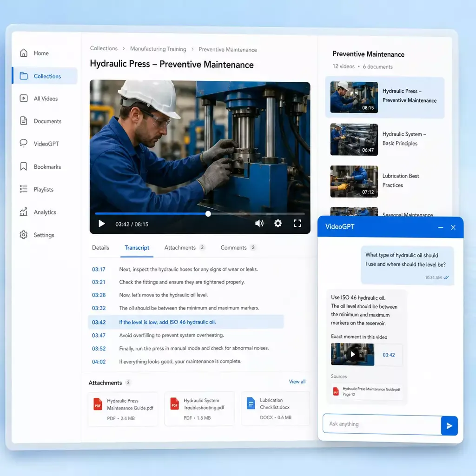View Analytics from the sidebar
The width and height of the screenshot is (476, 476).
coord(45,212)
